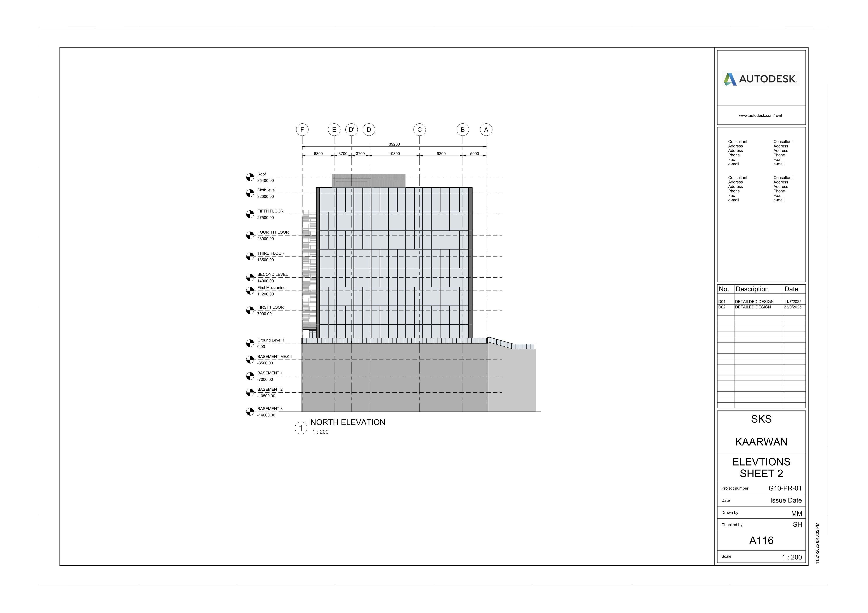Select the 39200 overall dimension text
The width and height of the screenshot is (868, 613).
(x=394, y=144)
